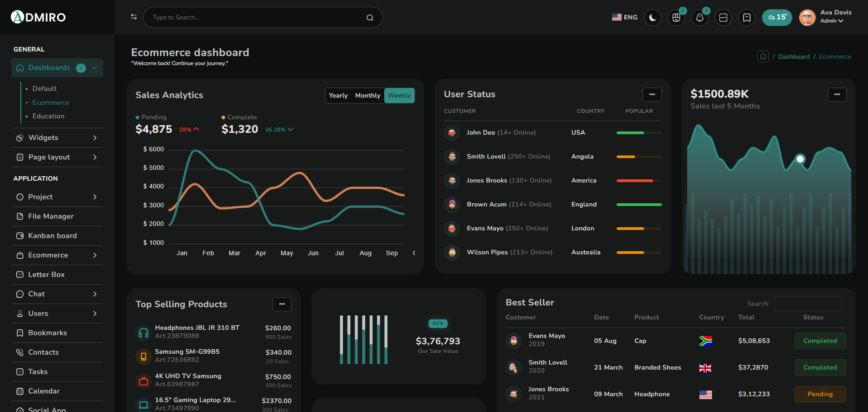Click the search magnifier icon
868x412 pixels.
pos(369,18)
